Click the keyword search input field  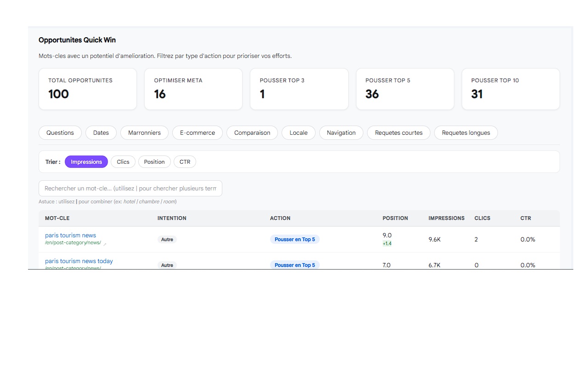pos(130,188)
